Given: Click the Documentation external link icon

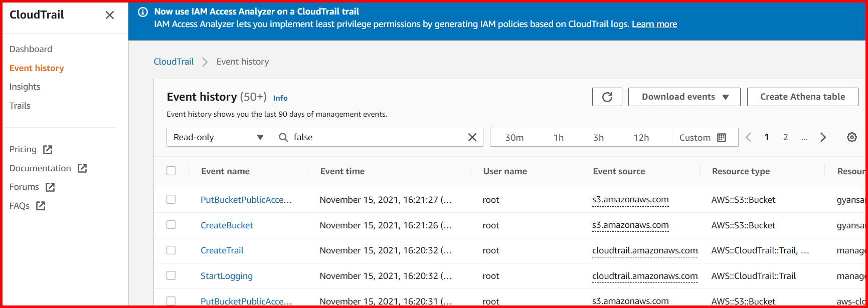Looking at the screenshot, I should [83, 168].
